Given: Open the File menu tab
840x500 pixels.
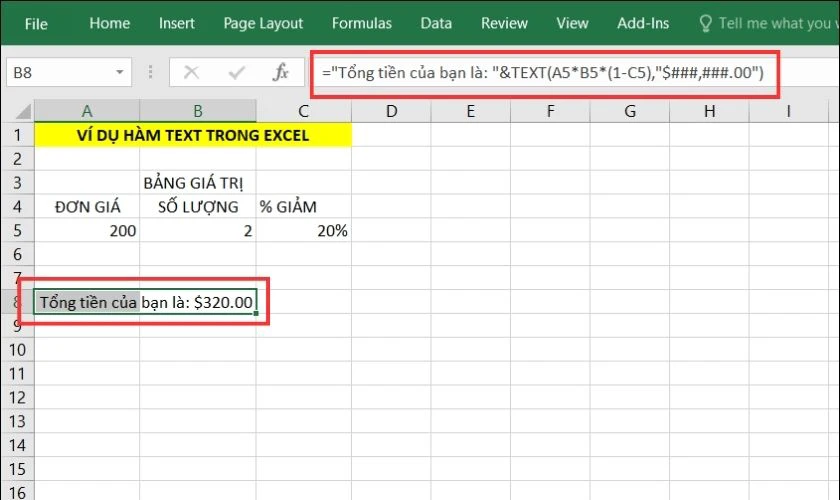Looking at the screenshot, I should tap(36, 24).
